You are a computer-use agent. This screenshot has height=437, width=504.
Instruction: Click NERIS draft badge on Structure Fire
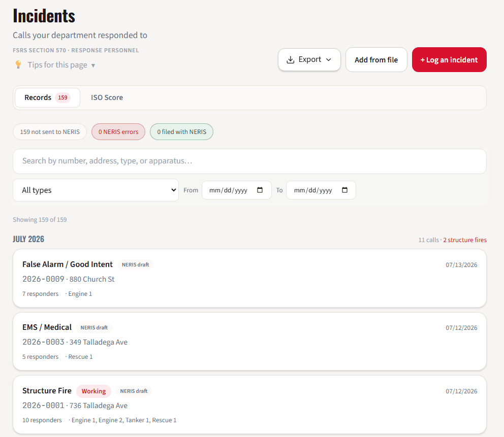134,391
